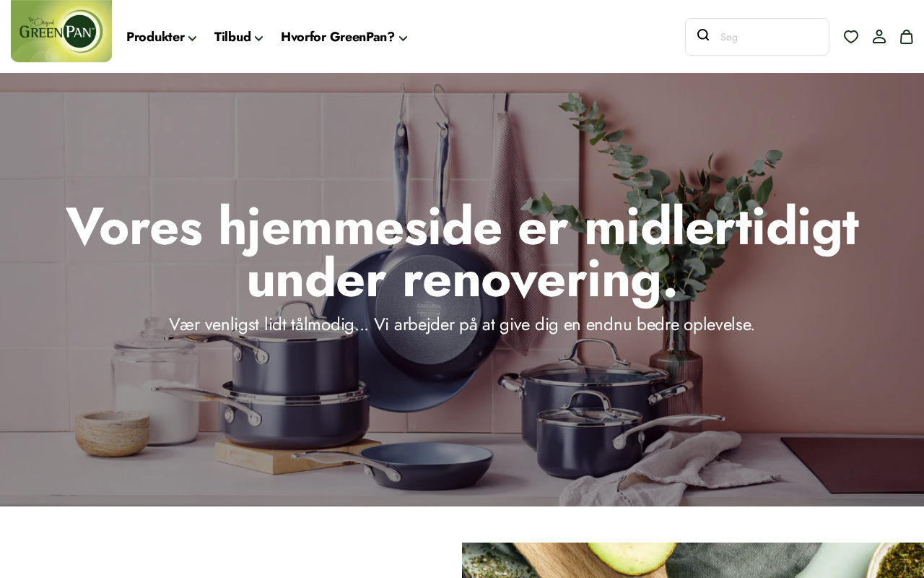Focus the Søg search field
This screenshot has width=924, height=578.
tap(771, 37)
